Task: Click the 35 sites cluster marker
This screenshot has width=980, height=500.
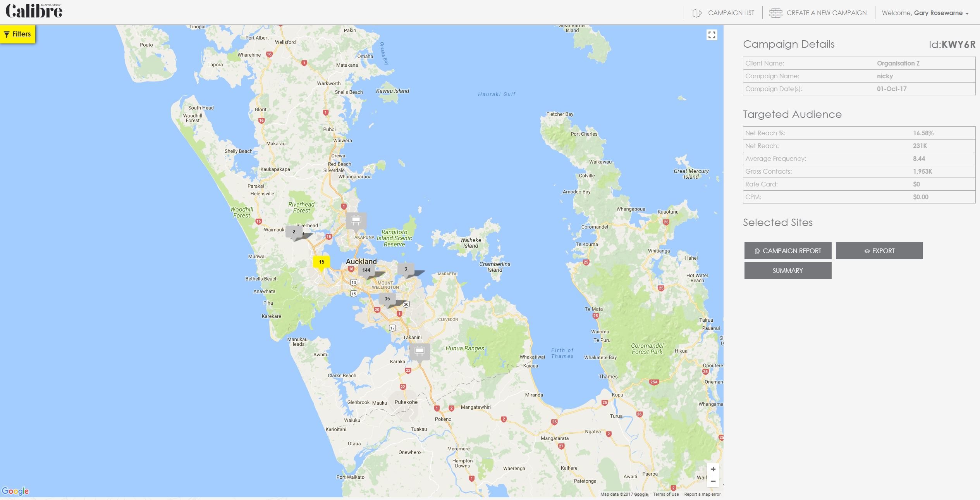Action: 387,299
